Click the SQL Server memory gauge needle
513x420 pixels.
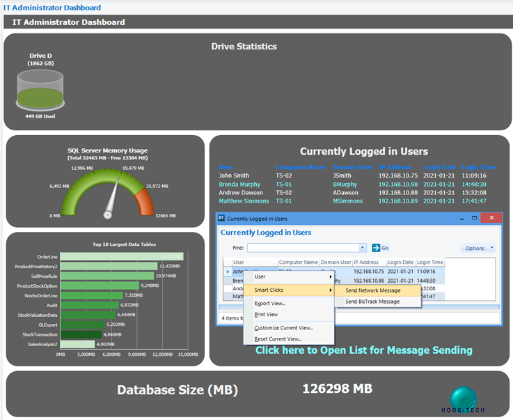pyautogui.click(x=112, y=197)
